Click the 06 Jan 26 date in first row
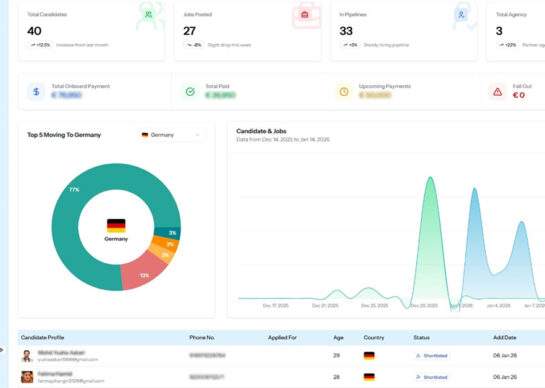Screen dimensions: 545x388 505,356
